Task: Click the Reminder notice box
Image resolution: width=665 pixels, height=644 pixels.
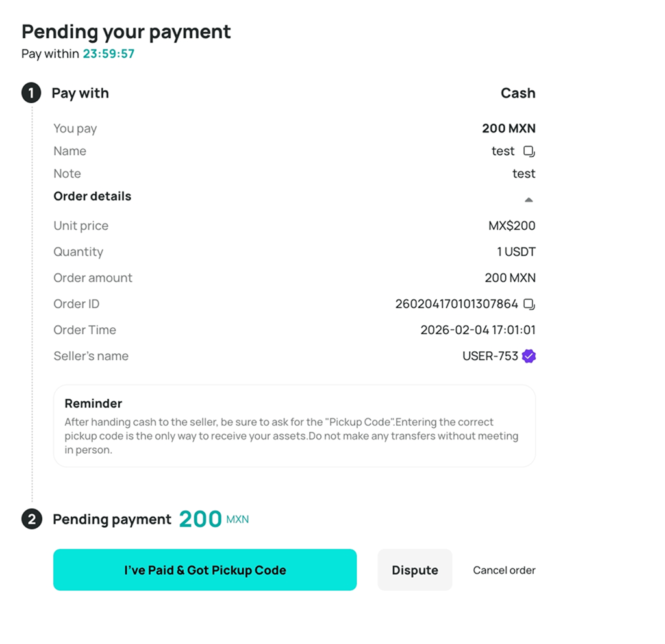Action: (x=294, y=426)
